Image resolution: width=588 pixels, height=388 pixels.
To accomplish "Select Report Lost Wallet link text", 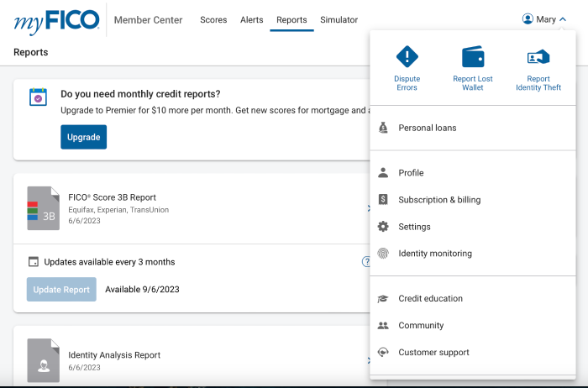I will coord(472,83).
